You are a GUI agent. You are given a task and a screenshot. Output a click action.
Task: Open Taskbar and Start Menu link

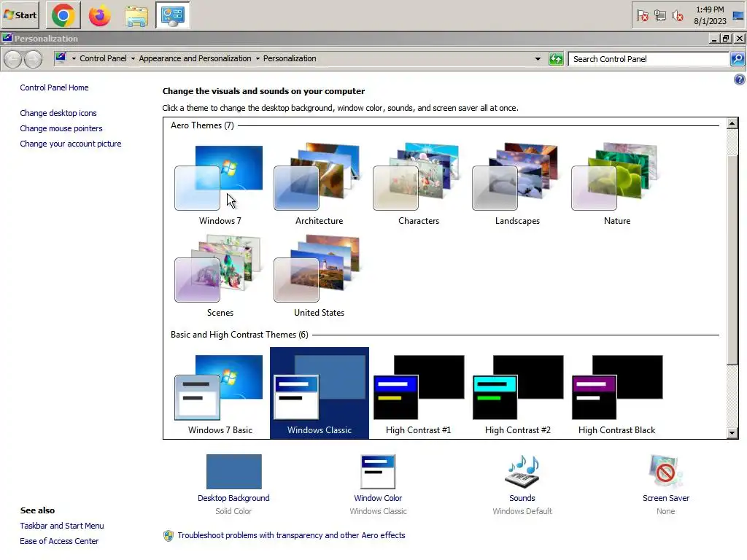(x=62, y=526)
